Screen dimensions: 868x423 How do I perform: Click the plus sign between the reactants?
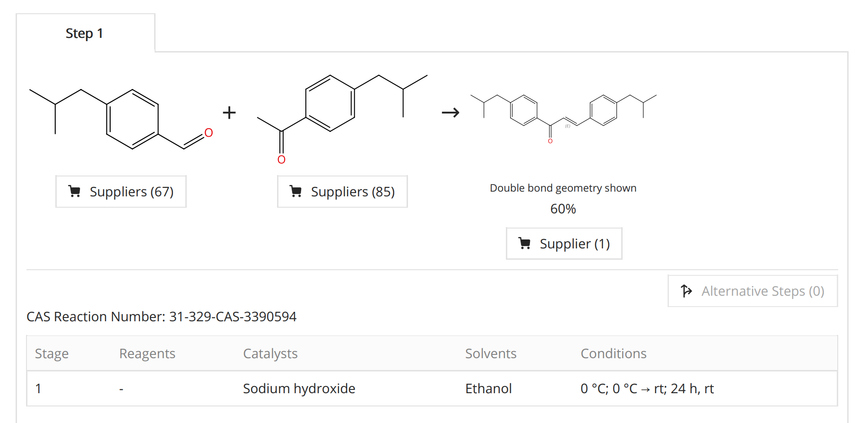point(229,113)
